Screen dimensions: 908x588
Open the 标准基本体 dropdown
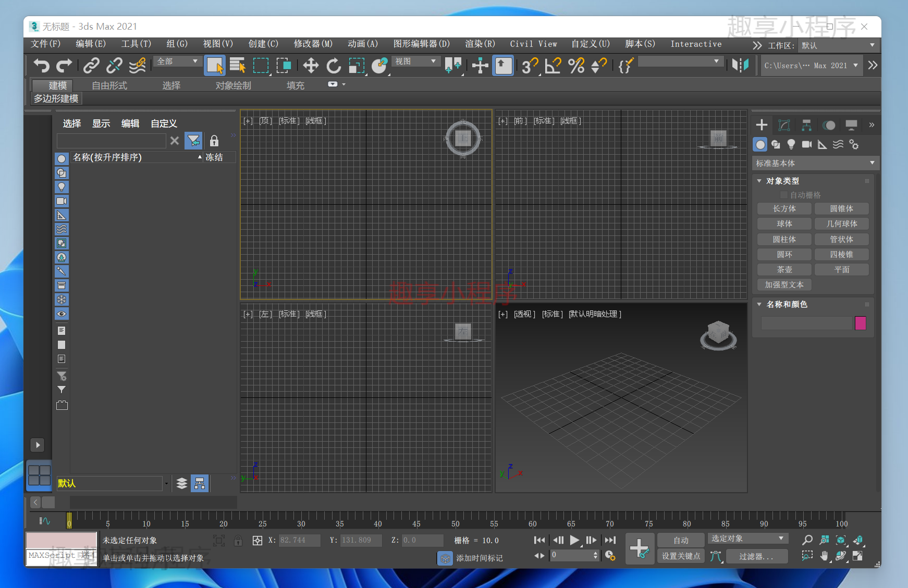[815, 163]
